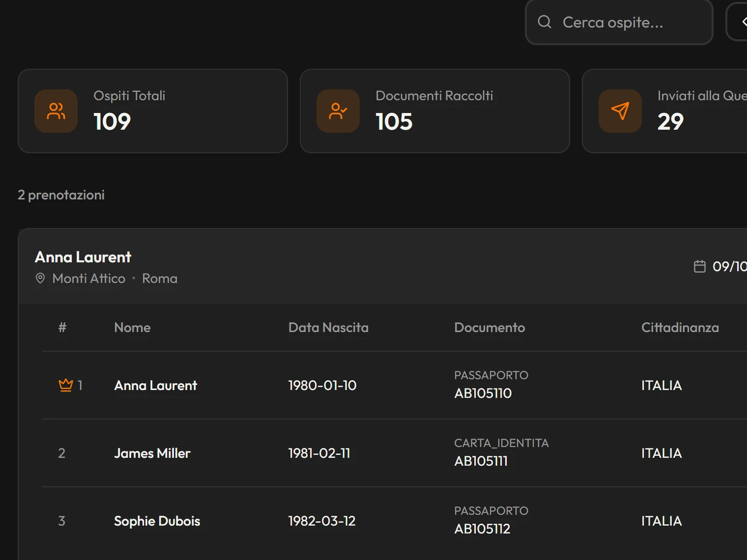Click ITALIA citizenship in James Miller's row
This screenshot has height=560, width=747.
tap(661, 453)
